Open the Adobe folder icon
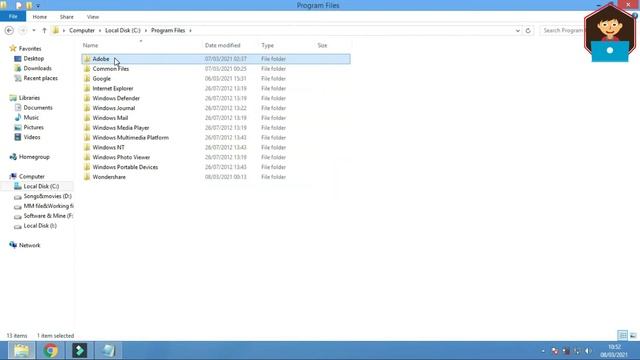The image size is (640, 360). pyautogui.click(x=87, y=59)
